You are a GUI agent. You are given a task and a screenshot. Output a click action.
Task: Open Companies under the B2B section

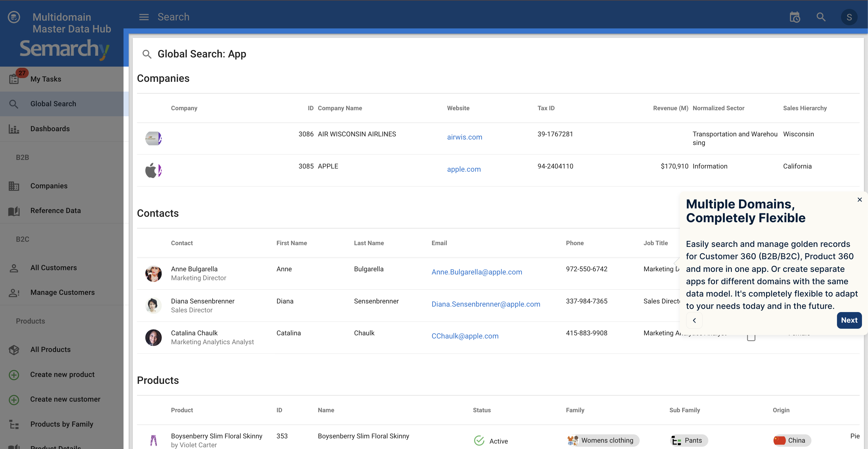49,185
